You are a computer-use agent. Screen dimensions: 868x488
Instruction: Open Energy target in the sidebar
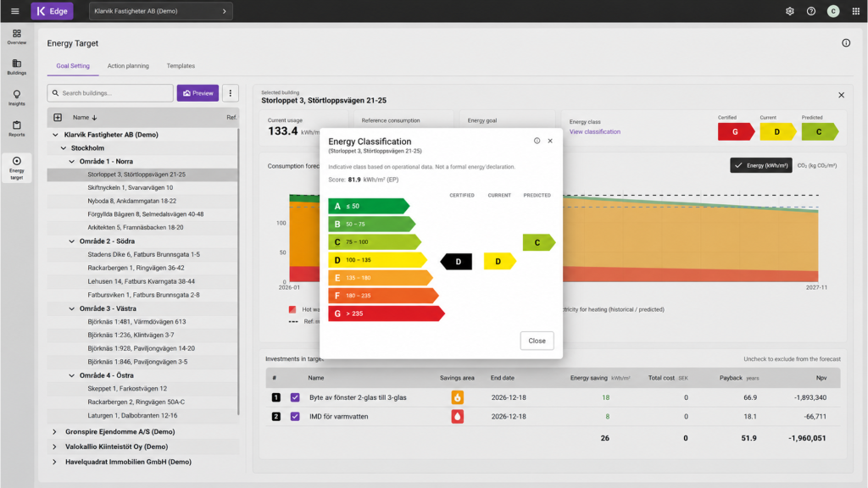(17, 168)
